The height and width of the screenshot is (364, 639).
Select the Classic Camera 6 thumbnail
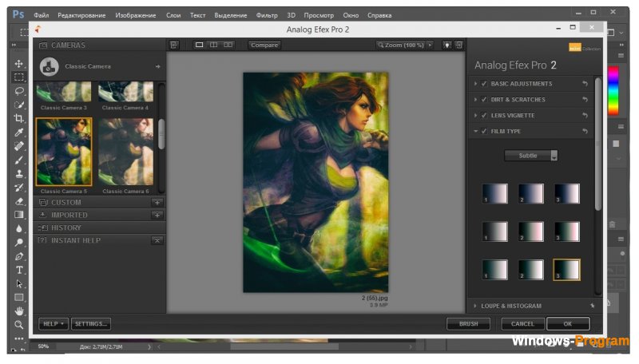tap(126, 152)
